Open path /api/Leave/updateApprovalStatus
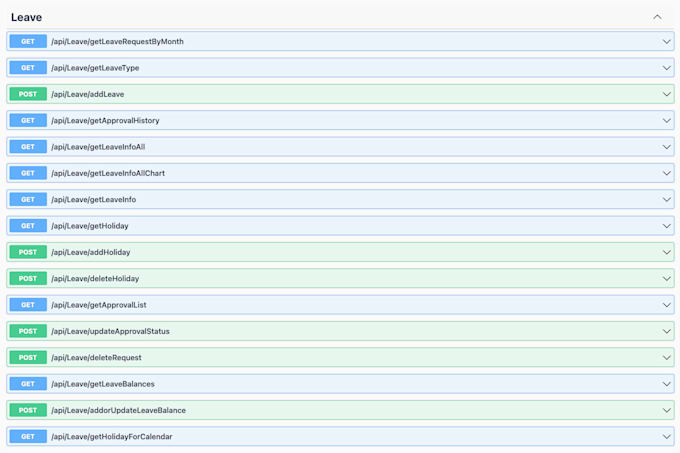This screenshot has width=680, height=453. (111, 331)
